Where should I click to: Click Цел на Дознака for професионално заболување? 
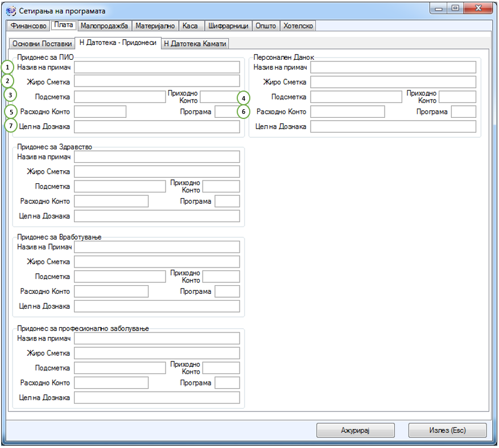coord(157,397)
